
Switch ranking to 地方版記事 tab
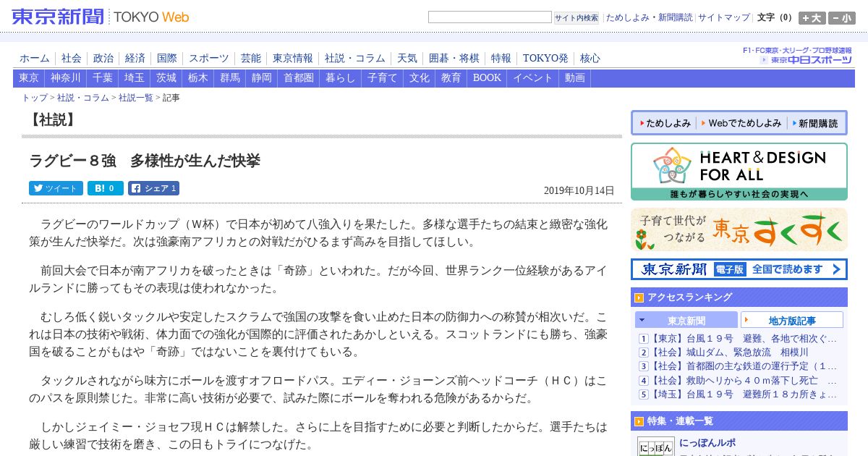792,320
